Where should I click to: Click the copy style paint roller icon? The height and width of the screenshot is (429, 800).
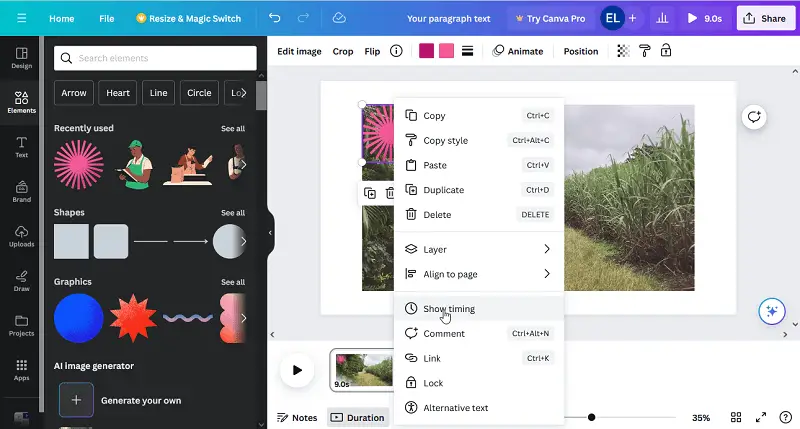click(x=645, y=51)
